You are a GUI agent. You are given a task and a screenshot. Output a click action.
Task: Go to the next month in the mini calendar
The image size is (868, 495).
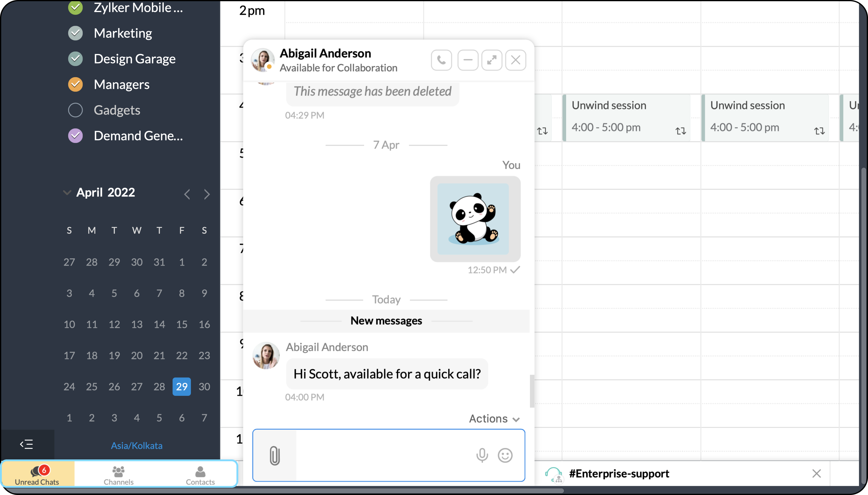pos(207,194)
